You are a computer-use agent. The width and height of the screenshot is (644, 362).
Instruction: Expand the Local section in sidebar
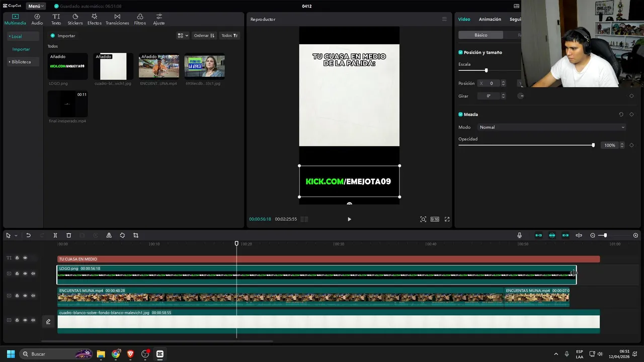pos(22,36)
